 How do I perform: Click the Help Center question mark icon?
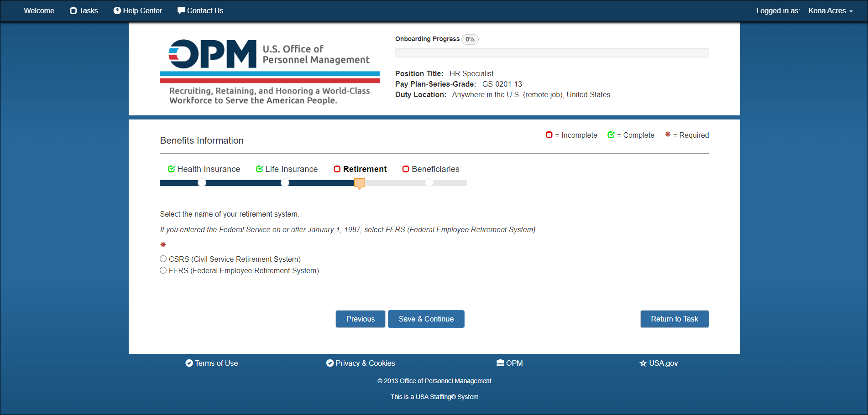point(117,10)
